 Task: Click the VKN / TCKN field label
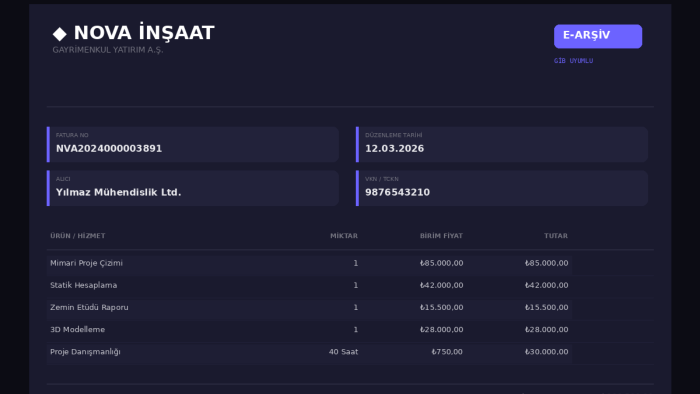(382, 179)
